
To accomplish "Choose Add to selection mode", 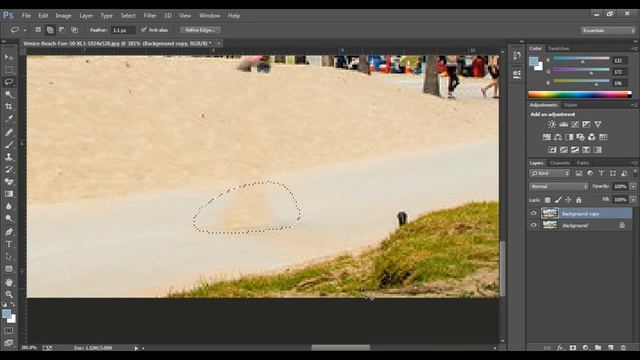I will click(x=50, y=30).
